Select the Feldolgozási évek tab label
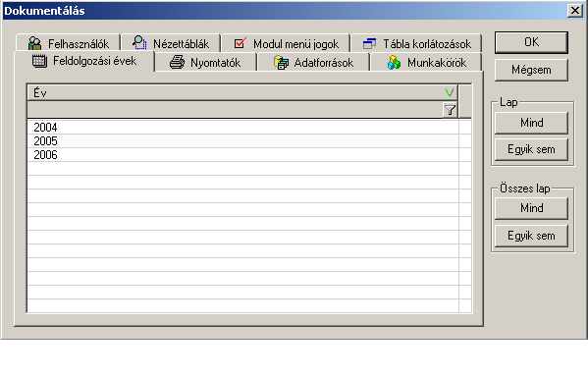This screenshot has height=377, width=588. point(94,61)
